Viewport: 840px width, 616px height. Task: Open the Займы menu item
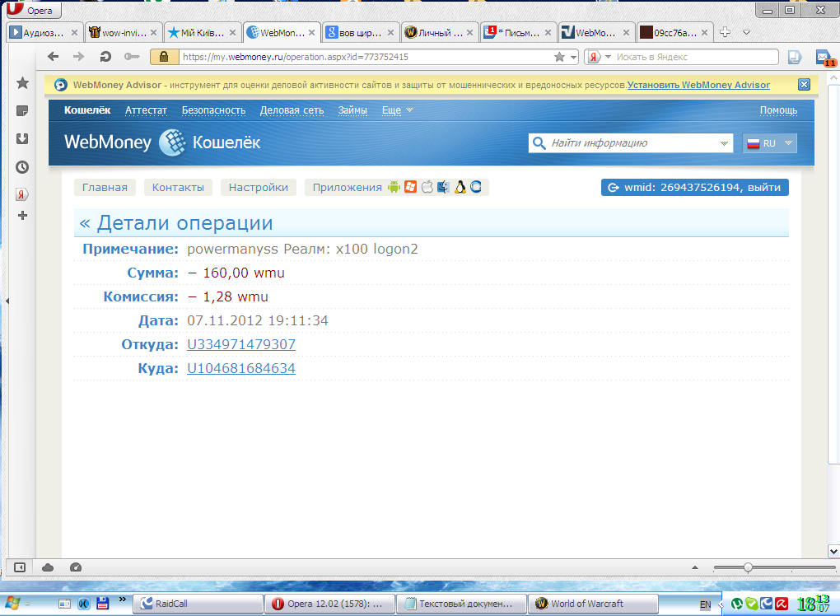point(352,110)
